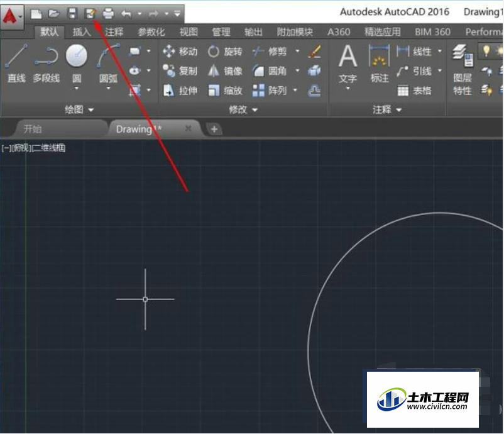504x434 pixels.
Task: Click the Save As icon
Action: tap(90, 14)
